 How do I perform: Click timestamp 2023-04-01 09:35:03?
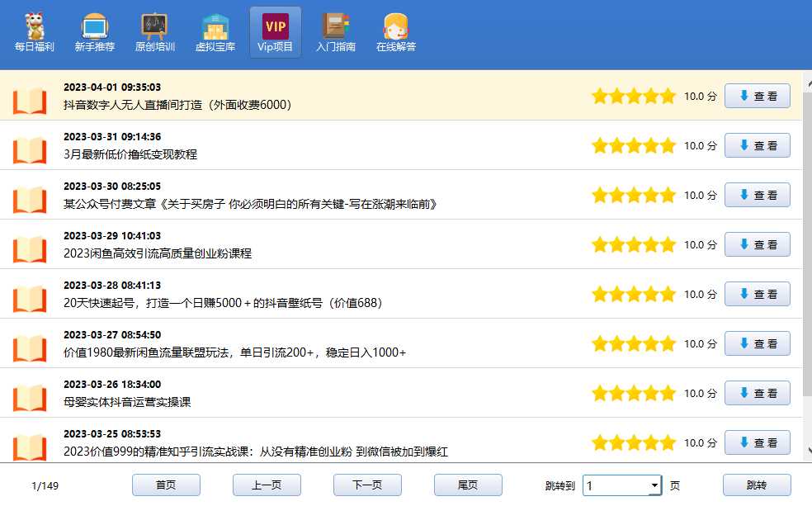[112, 87]
